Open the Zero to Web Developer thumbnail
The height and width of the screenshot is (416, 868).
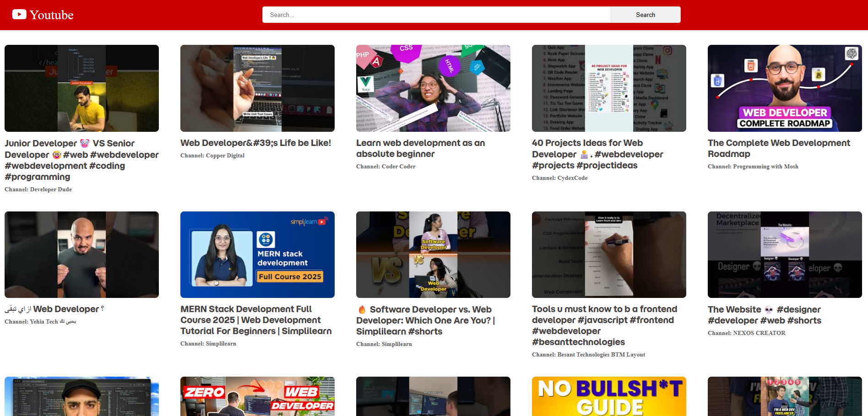coord(257,396)
